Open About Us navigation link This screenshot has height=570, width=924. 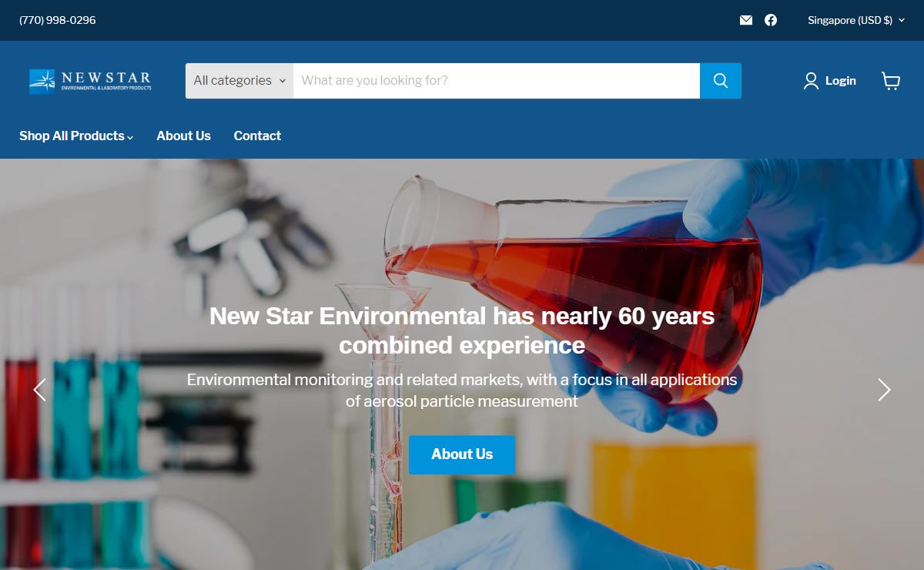click(183, 136)
